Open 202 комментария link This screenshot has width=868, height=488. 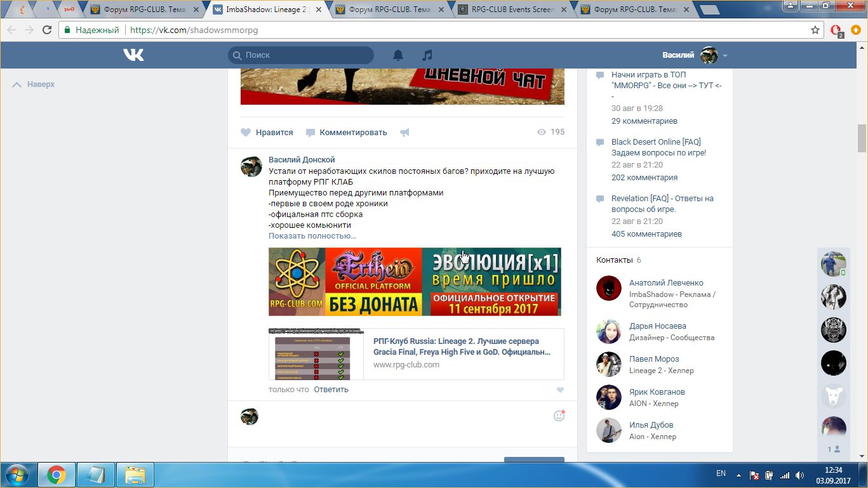(x=644, y=178)
